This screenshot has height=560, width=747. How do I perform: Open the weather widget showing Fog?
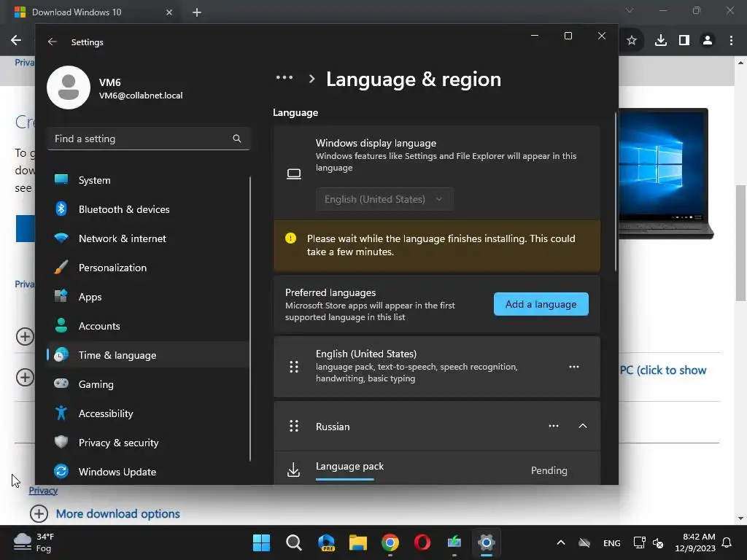pos(34,542)
